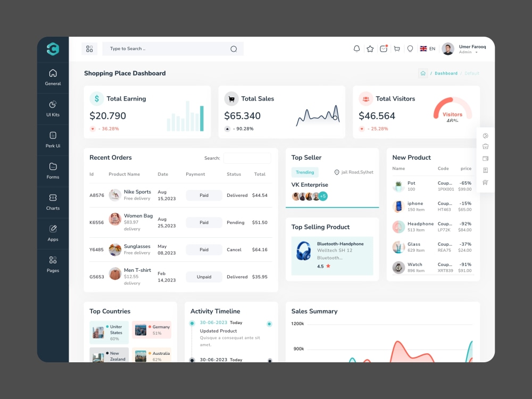Click the home breadcrumb icon
The height and width of the screenshot is (399, 532).
(423, 73)
